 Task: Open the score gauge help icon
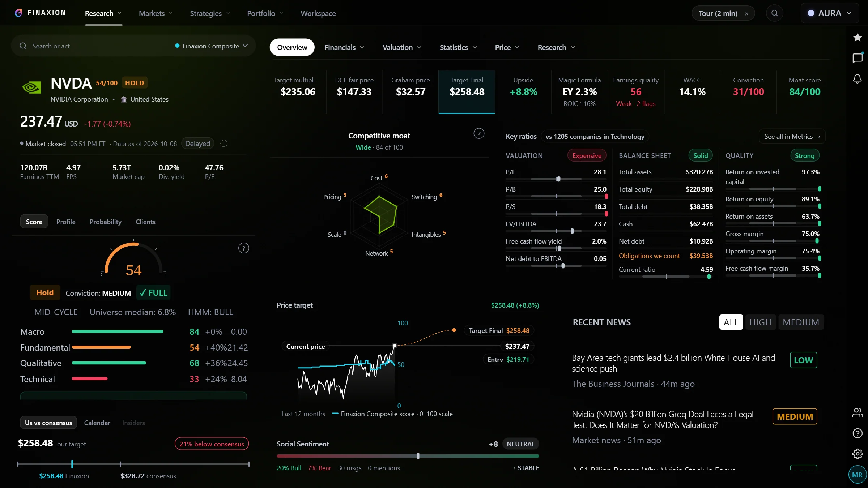243,248
